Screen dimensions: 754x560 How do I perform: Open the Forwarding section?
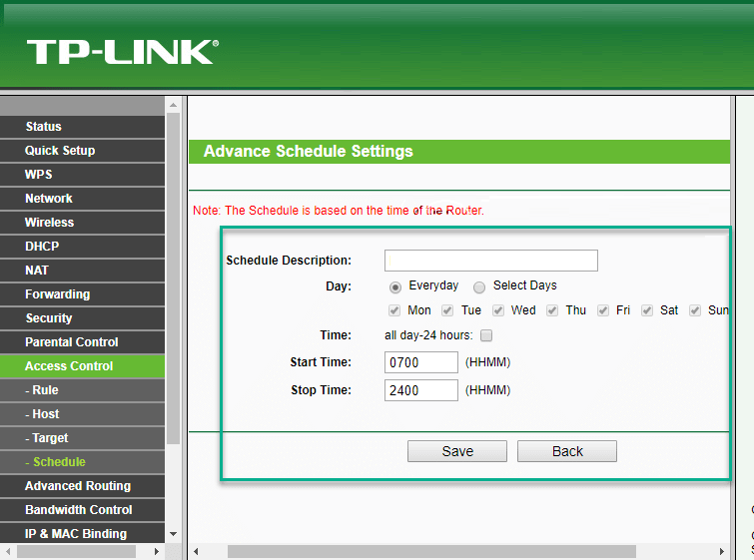coord(82,294)
